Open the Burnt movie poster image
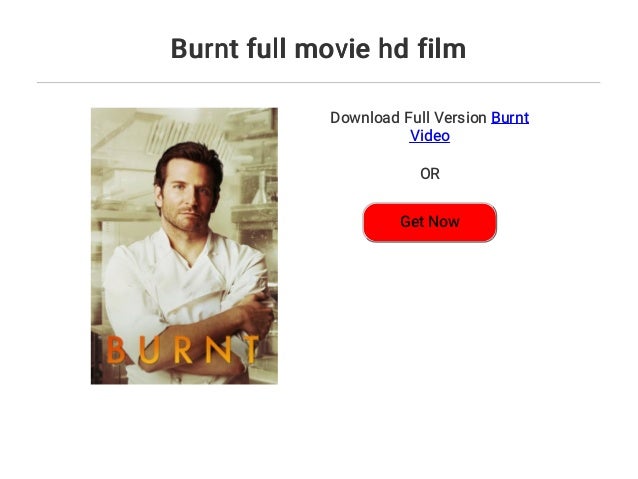 tap(184, 246)
